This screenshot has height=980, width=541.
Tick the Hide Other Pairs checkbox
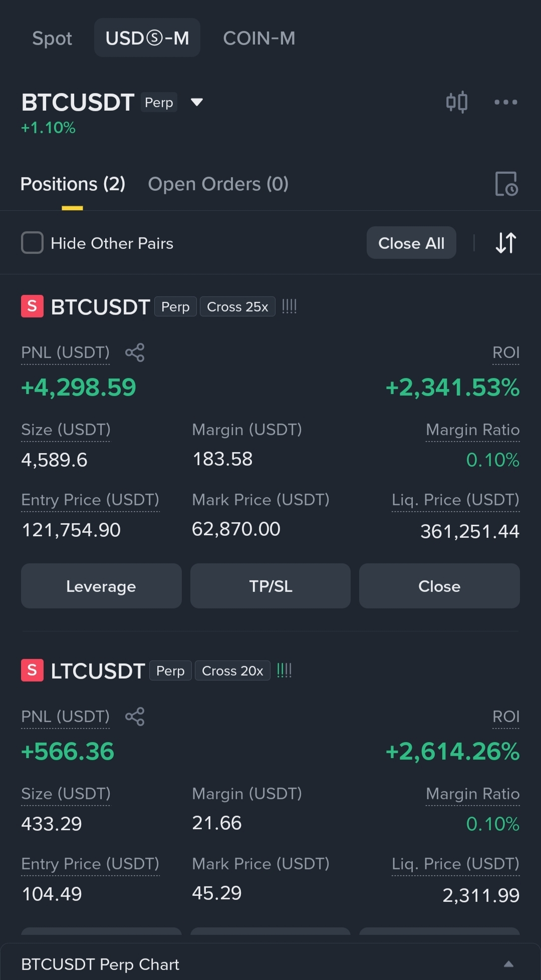(32, 243)
